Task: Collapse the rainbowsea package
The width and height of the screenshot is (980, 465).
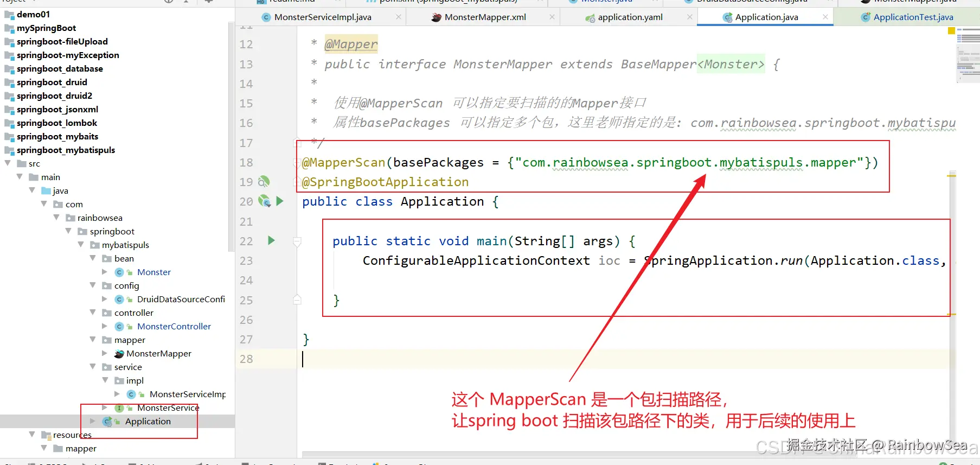Action: coord(56,217)
